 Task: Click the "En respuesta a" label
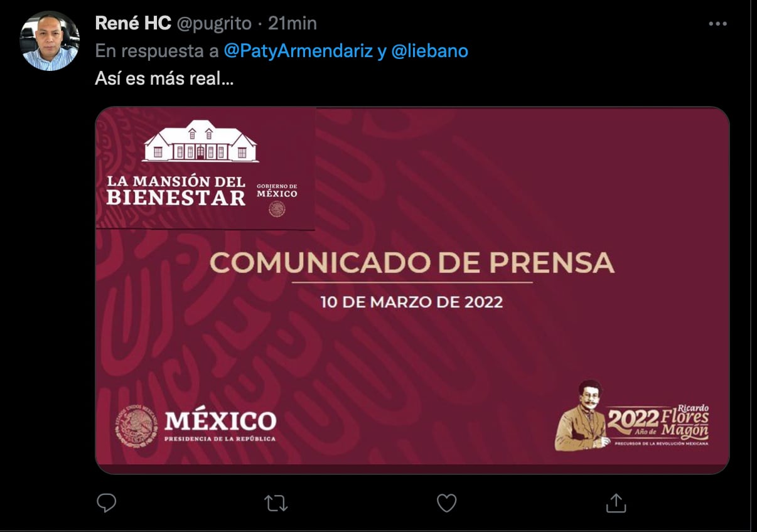(x=157, y=51)
